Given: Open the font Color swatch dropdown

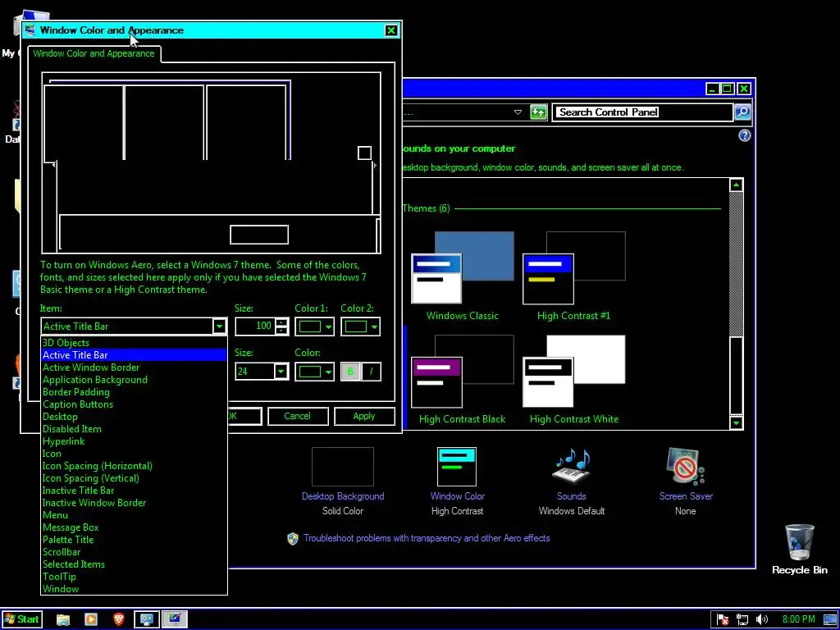Looking at the screenshot, I should tap(314, 372).
